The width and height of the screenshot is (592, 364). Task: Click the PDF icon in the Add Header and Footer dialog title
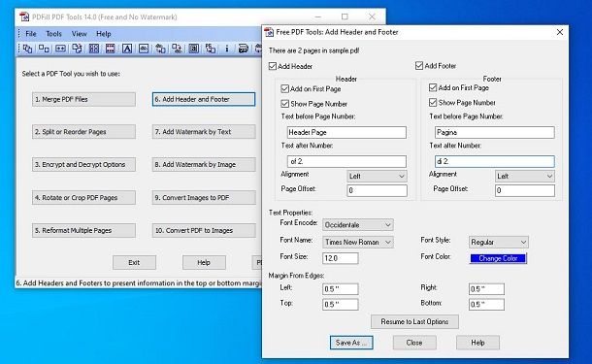click(269, 32)
